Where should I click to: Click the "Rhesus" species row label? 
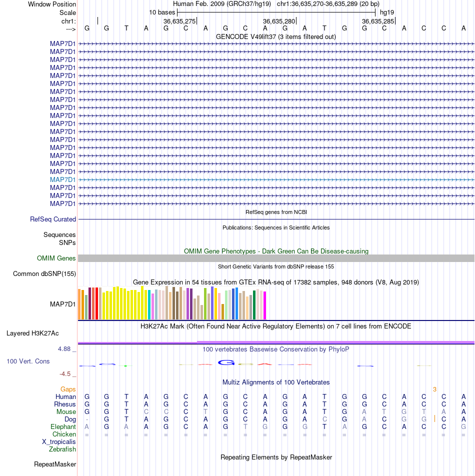pos(64,404)
